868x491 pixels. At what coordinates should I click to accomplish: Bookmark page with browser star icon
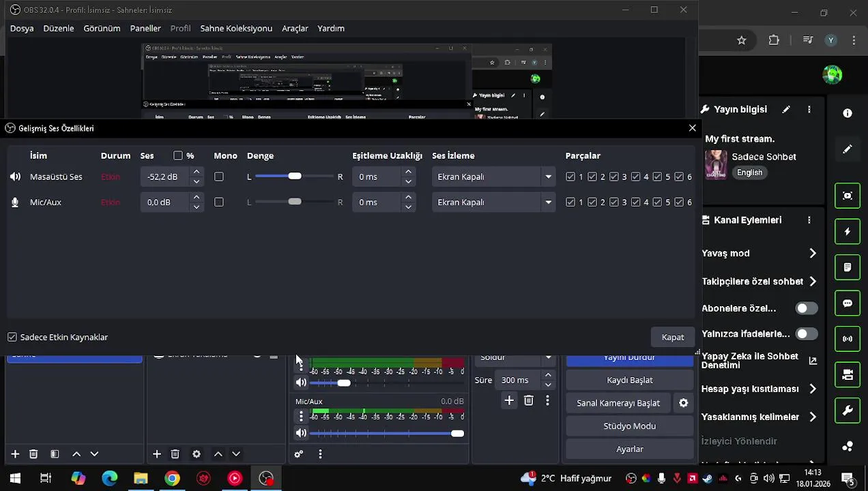742,40
